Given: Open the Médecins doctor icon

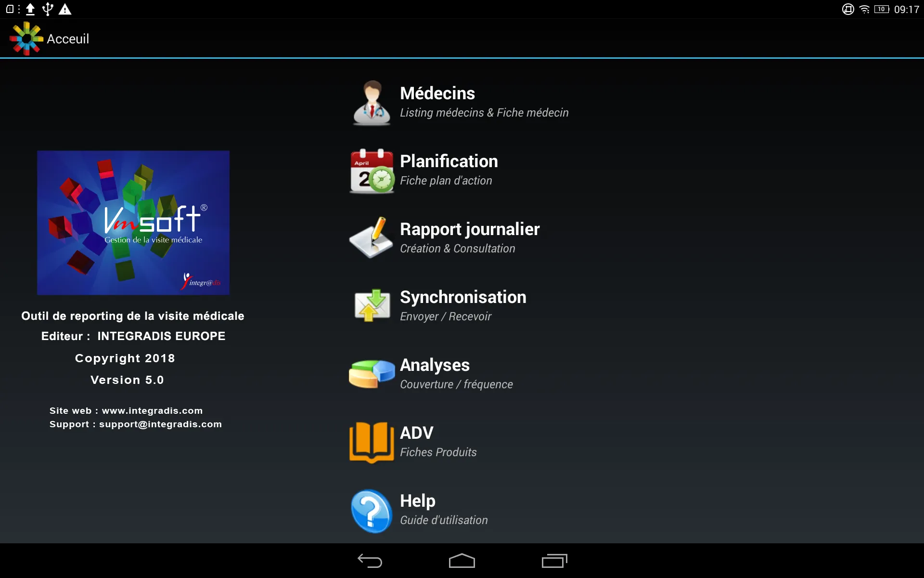Looking at the screenshot, I should [372, 103].
